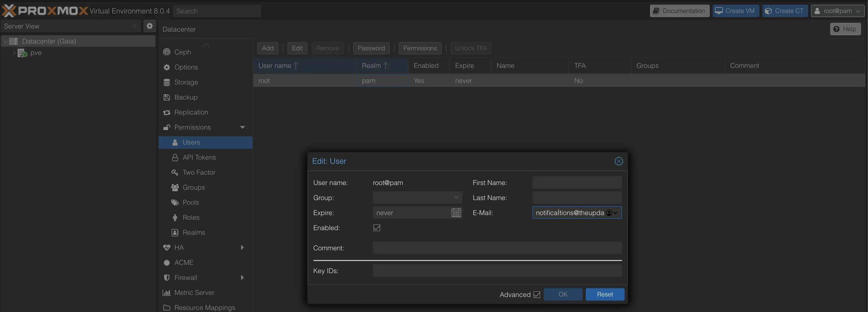Click the Permissions unlock icon
This screenshot has height=312, width=868.
[167, 127]
